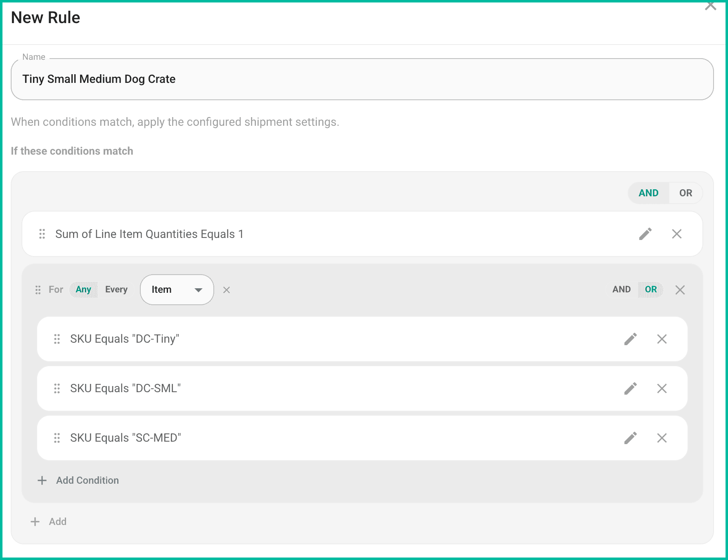728x560 pixels.
Task: Switch the item group logic to AND
Action: [622, 289]
